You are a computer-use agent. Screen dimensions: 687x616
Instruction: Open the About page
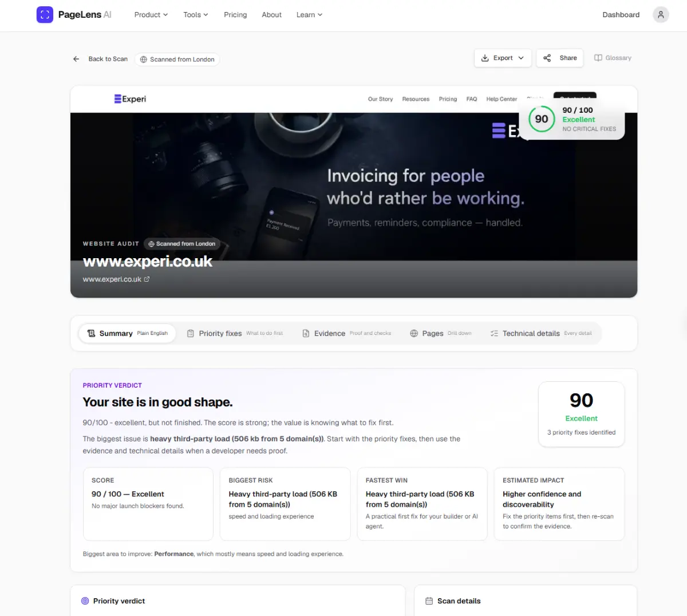point(271,15)
